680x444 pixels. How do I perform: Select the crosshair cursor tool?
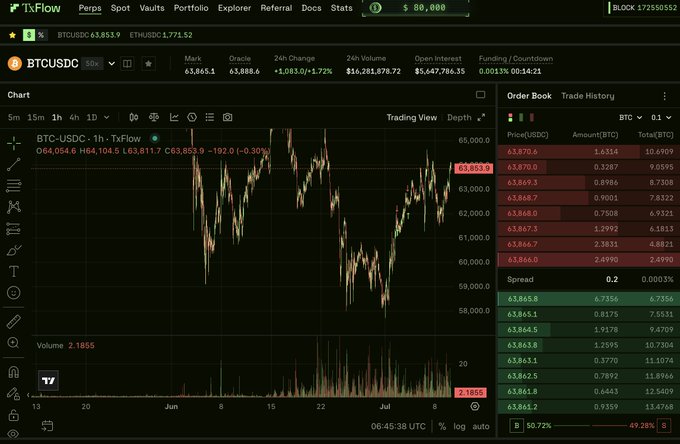pos(14,143)
